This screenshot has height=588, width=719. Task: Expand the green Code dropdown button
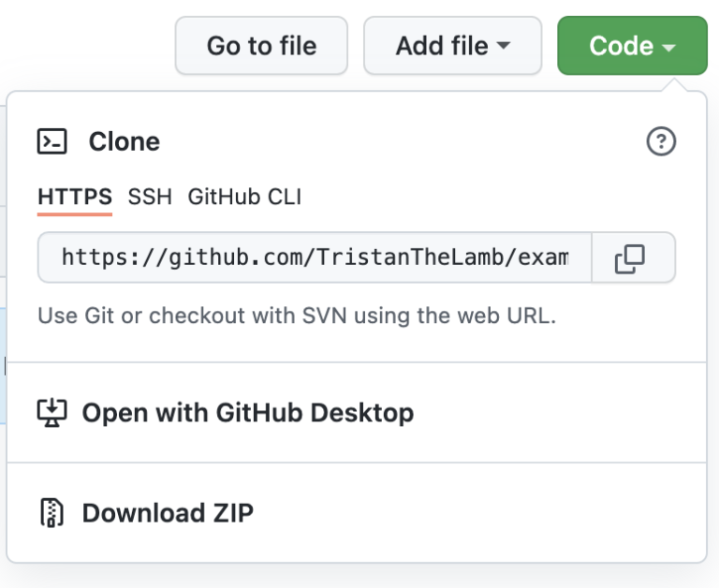[x=632, y=45]
